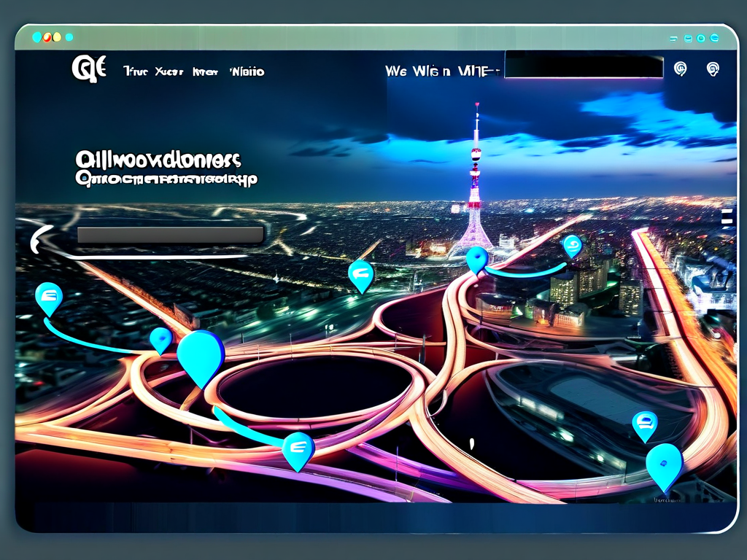Click the gray search bar below the headline
747x560 pixels.
click(170, 235)
